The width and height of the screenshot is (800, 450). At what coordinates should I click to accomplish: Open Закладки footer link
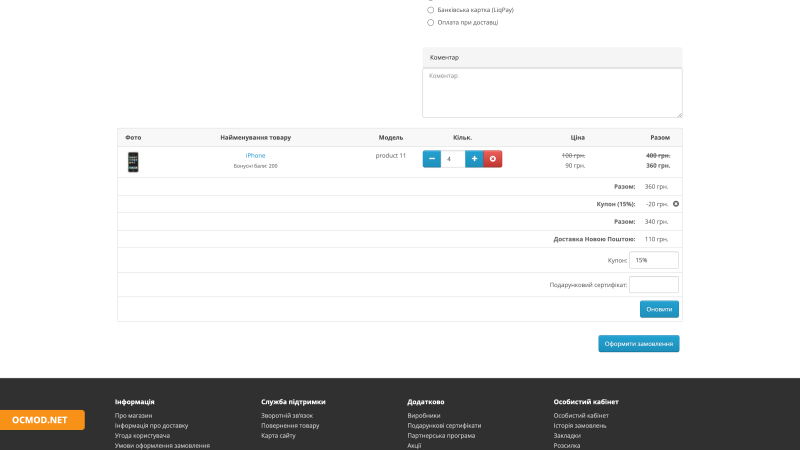(x=567, y=436)
